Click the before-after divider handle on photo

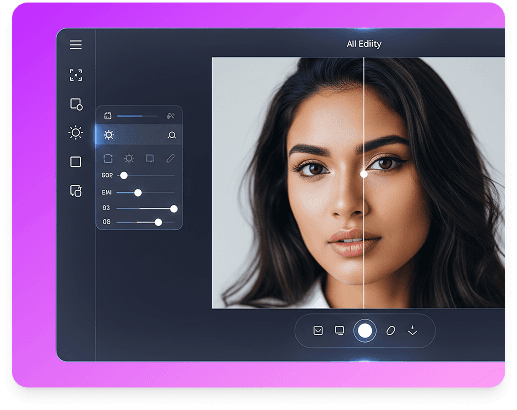pyautogui.click(x=364, y=174)
